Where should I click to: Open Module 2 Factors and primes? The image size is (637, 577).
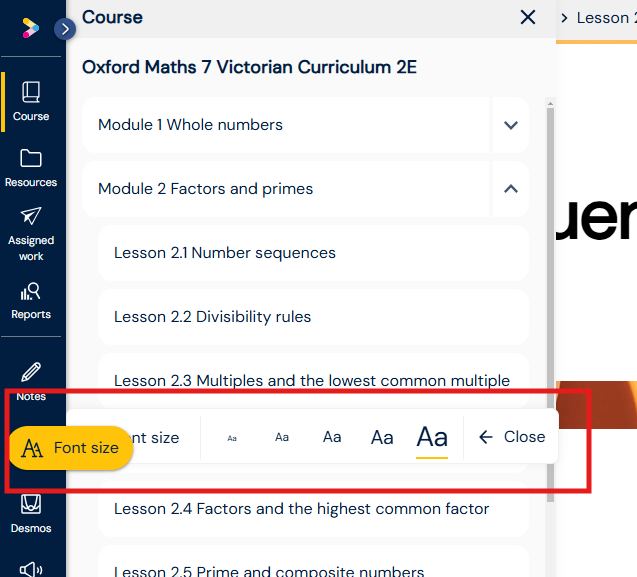click(x=286, y=189)
